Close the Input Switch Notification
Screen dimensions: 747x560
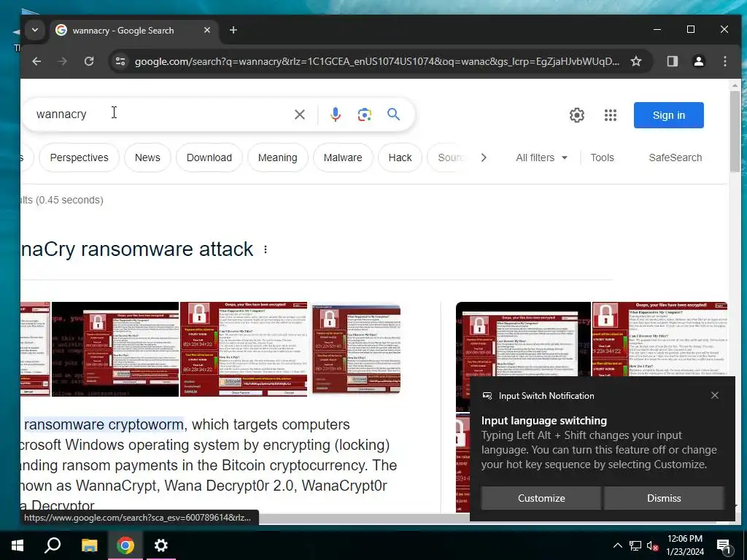(715, 395)
